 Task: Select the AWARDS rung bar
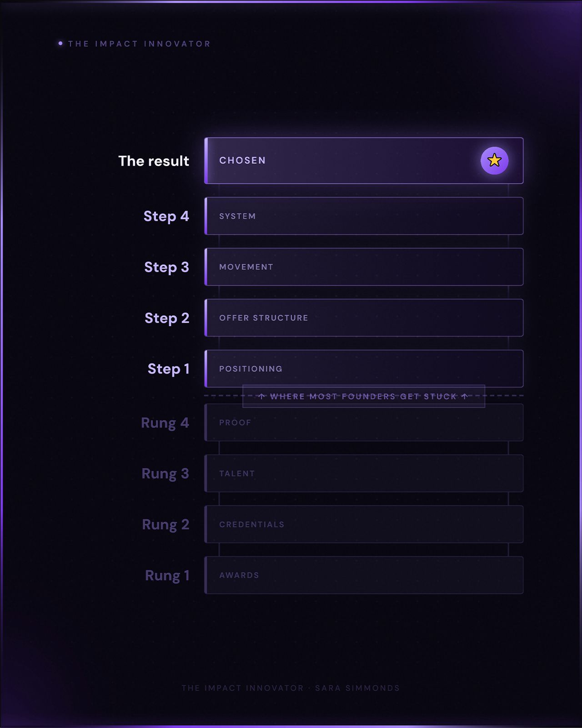tap(364, 575)
